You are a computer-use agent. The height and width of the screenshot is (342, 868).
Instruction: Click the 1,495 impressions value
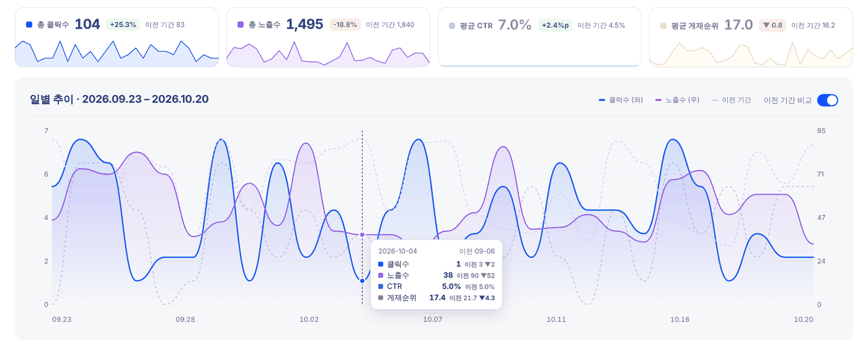[305, 24]
